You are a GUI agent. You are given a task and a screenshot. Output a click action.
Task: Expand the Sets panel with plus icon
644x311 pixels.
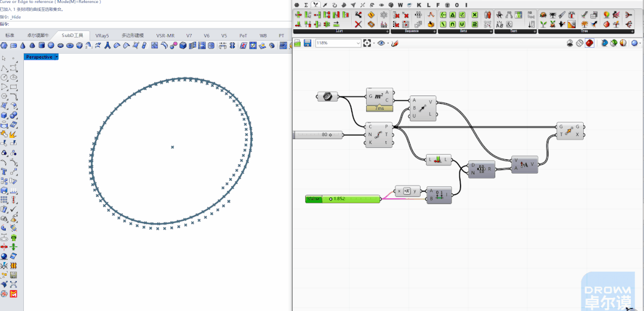(491, 32)
